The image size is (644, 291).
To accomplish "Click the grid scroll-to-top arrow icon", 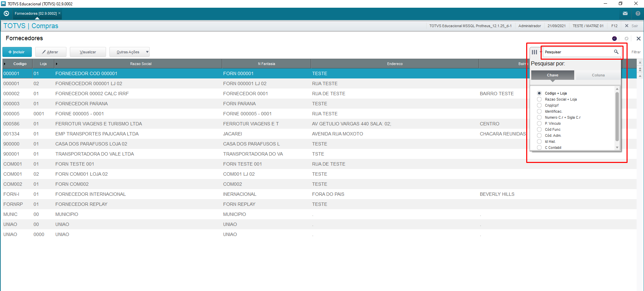I will pos(640,63).
